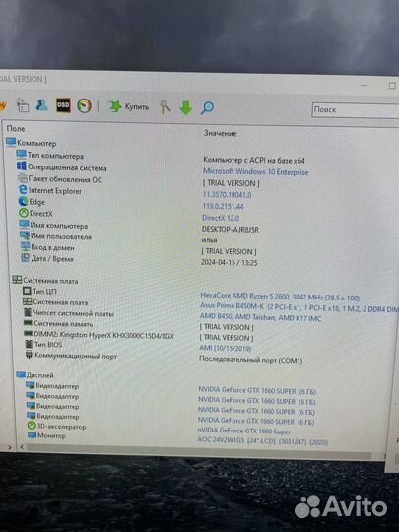Click the Вход в домен row icon
This screenshot has height=532, width=399.
26,246
